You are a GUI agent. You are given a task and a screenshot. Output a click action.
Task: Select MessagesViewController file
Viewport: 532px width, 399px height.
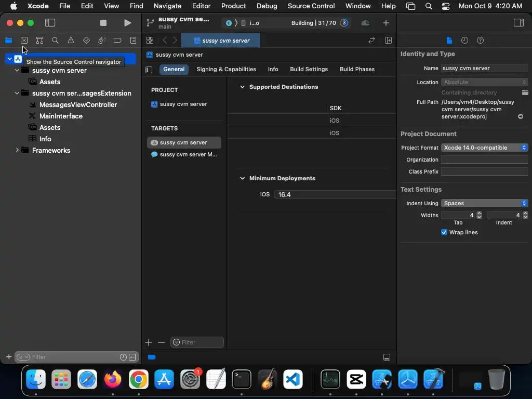[x=78, y=104]
